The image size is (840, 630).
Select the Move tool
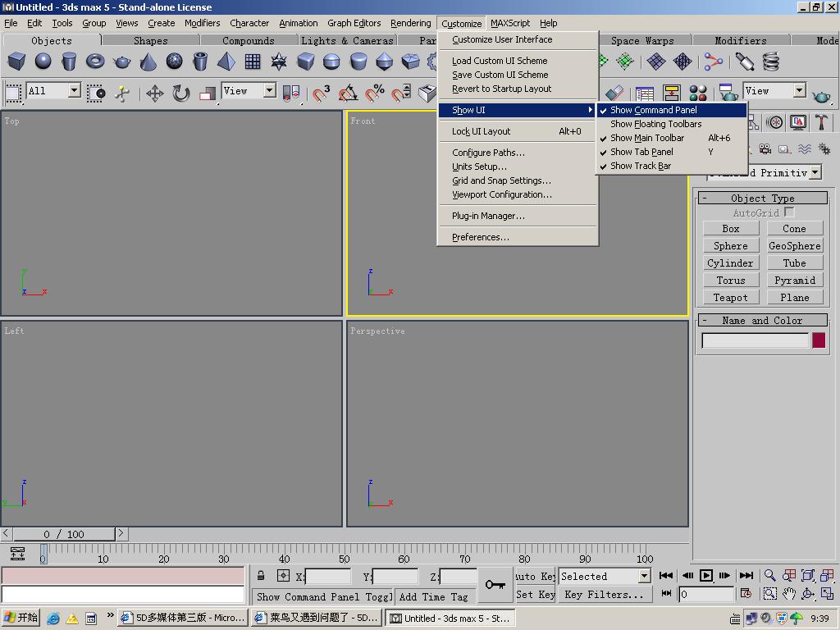click(155, 94)
